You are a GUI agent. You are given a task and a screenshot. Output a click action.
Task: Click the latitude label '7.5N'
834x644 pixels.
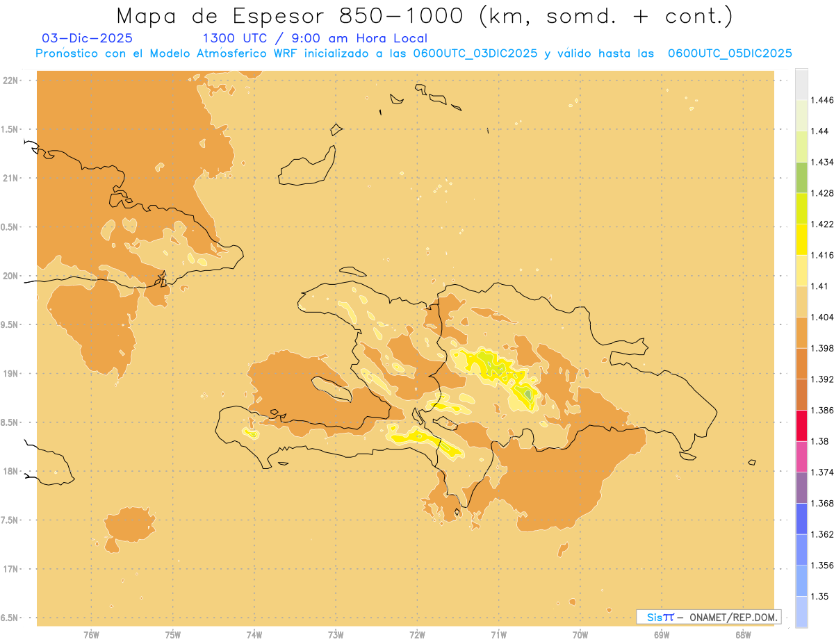click(9, 520)
